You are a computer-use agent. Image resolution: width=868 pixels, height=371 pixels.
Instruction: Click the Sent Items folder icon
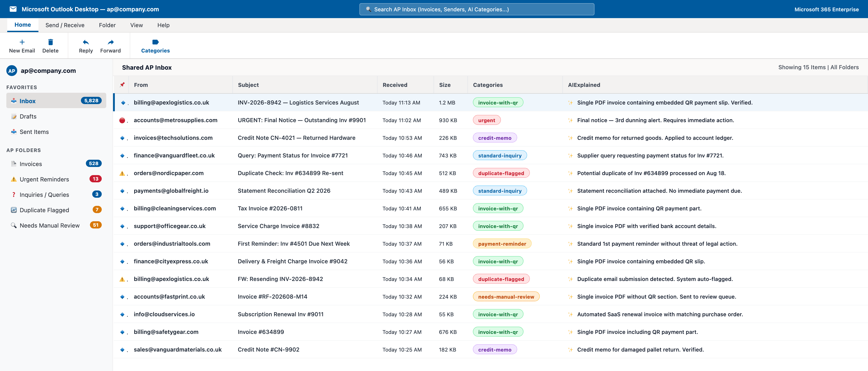pos(14,131)
